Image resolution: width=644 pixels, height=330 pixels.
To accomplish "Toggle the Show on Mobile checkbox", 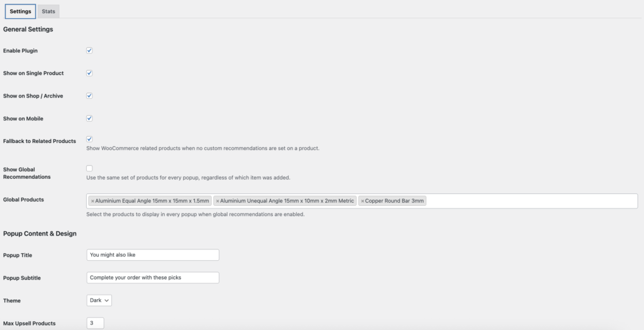I will tap(89, 118).
